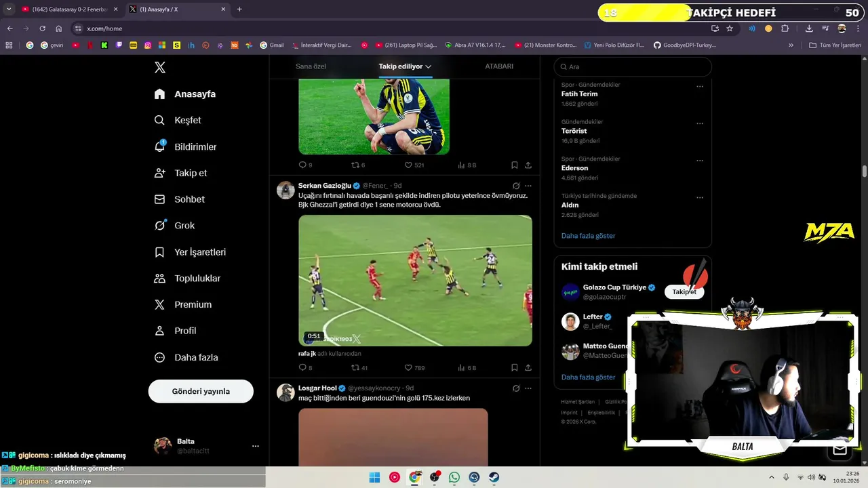Show hidden system tray icons
This screenshot has width=868, height=488.
pyautogui.click(x=771, y=477)
